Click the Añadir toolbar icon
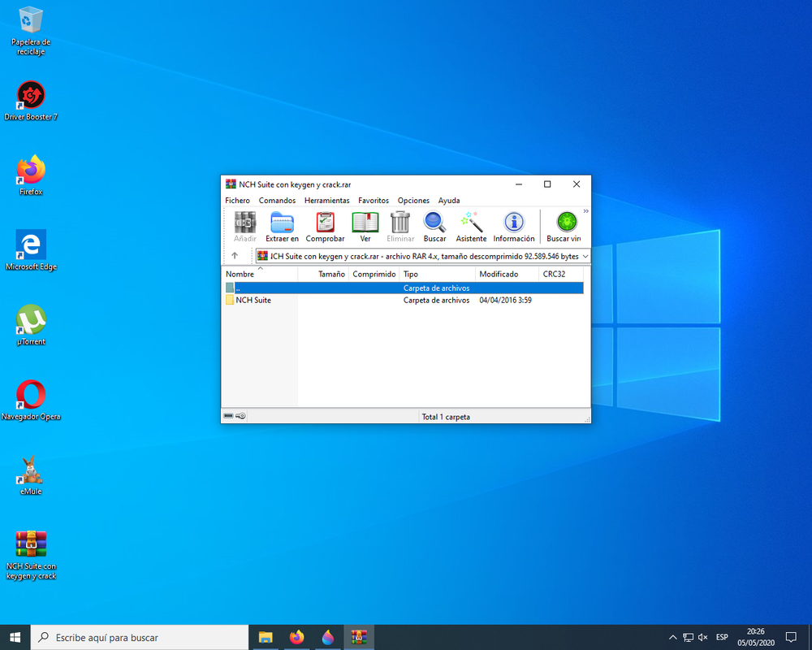 click(x=245, y=227)
